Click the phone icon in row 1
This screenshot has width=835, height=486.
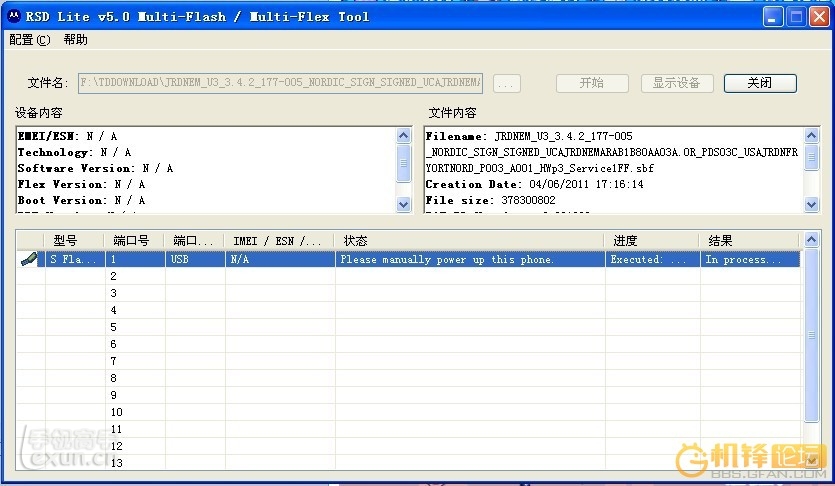[29, 259]
